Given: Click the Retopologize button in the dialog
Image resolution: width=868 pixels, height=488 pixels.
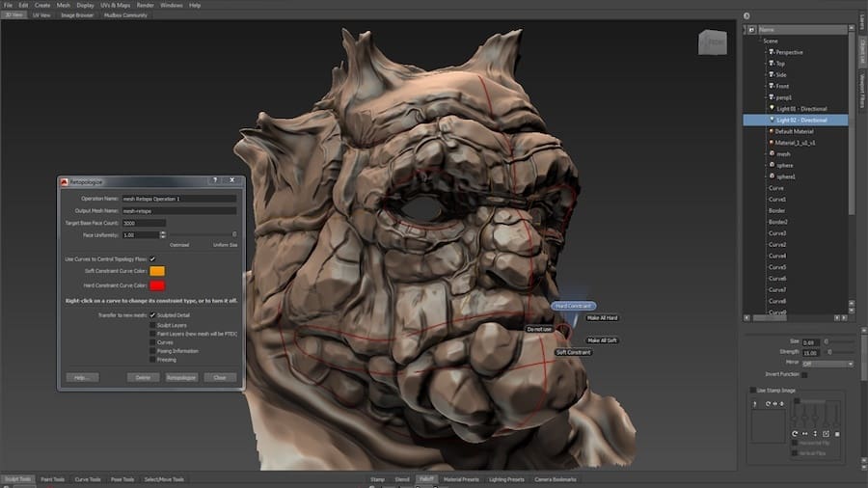Looking at the screenshot, I should tap(181, 377).
